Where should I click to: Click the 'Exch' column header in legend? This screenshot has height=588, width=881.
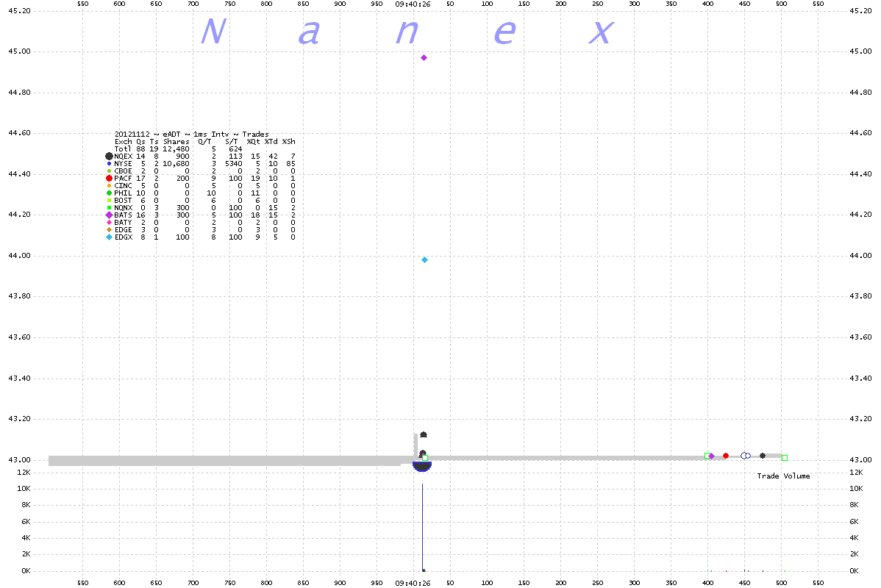pyautogui.click(x=123, y=142)
